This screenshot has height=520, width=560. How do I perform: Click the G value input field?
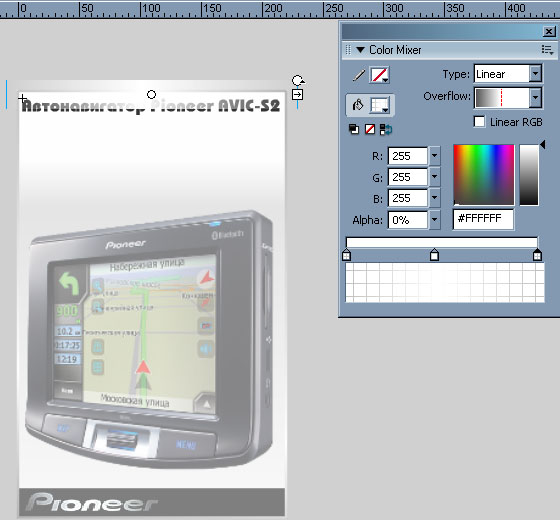click(x=407, y=177)
